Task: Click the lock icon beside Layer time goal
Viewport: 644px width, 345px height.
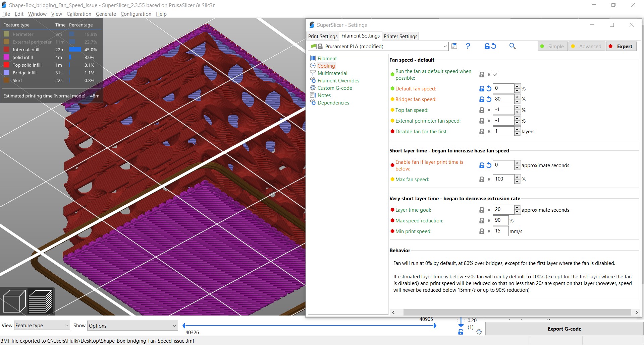Action: pyautogui.click(x=482, y=210)
